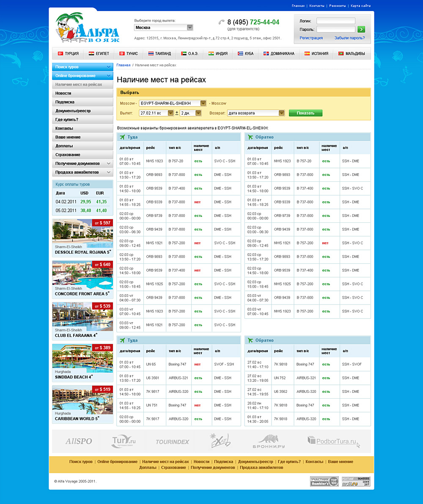Open the PodborTura.ru partner logo

334,441
